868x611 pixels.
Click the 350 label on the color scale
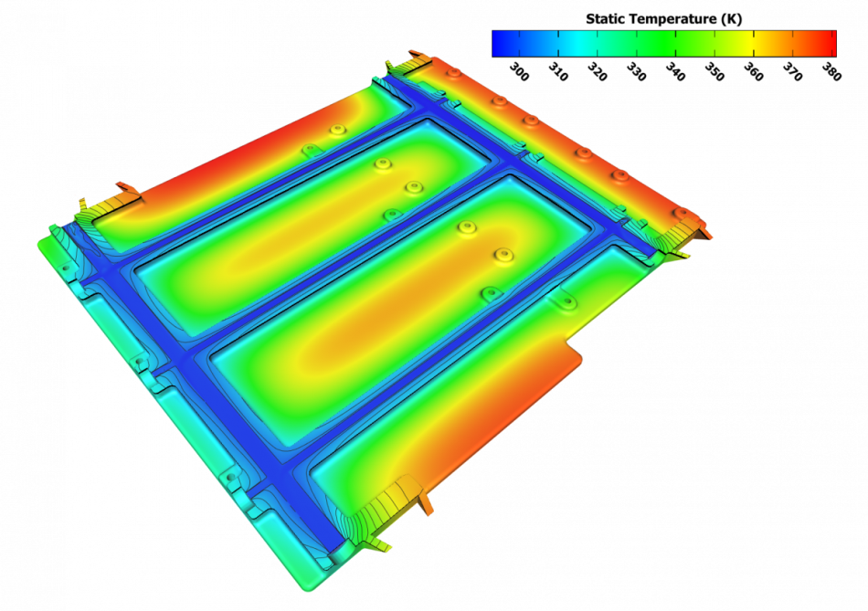pos(715,72)
